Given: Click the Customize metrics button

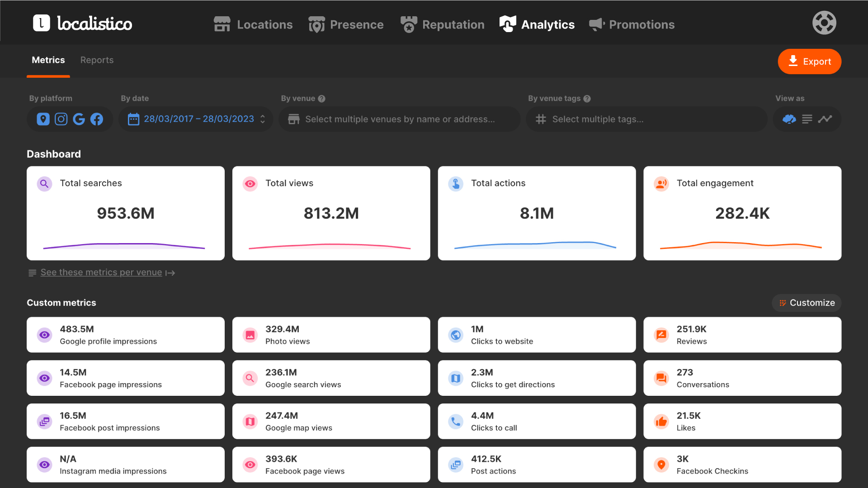Looking at the screenshot, I should [807, 303].
